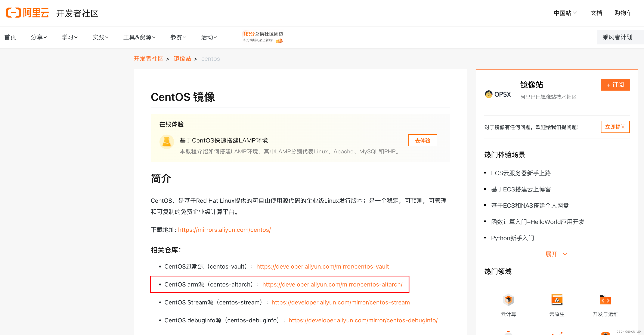Open 开发者社区 header title
The width and height of the screenshot is (644, 335).
77,13
